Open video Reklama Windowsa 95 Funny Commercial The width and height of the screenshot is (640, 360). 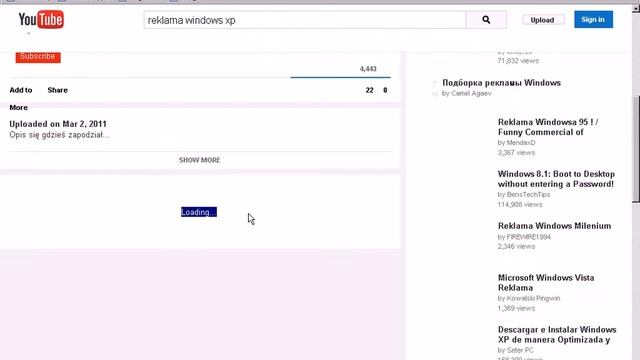[x=548, y=127]
